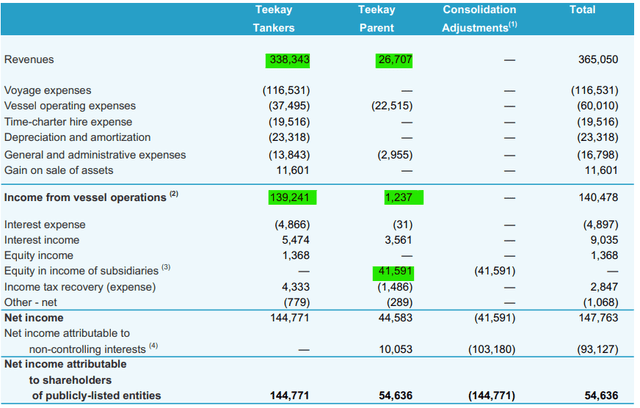
Task: Click total vessel operations income 140,478
Action: pos(598,197)
